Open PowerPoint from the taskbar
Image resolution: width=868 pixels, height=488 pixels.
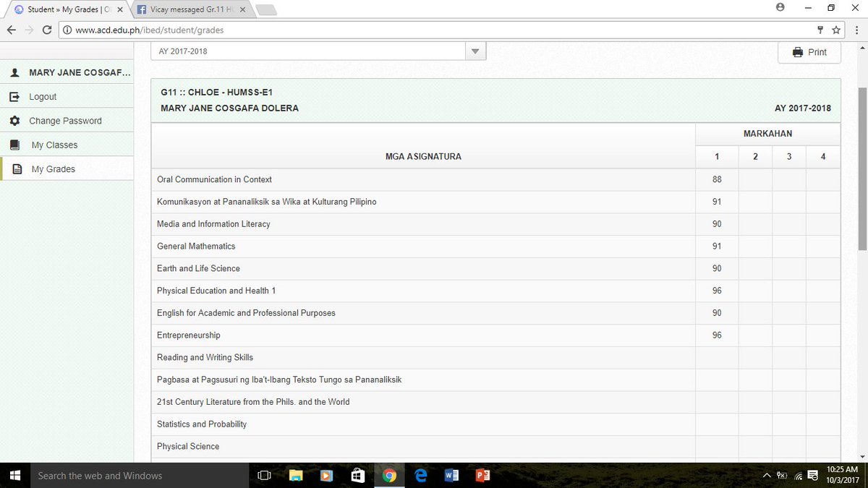(483, 475)
